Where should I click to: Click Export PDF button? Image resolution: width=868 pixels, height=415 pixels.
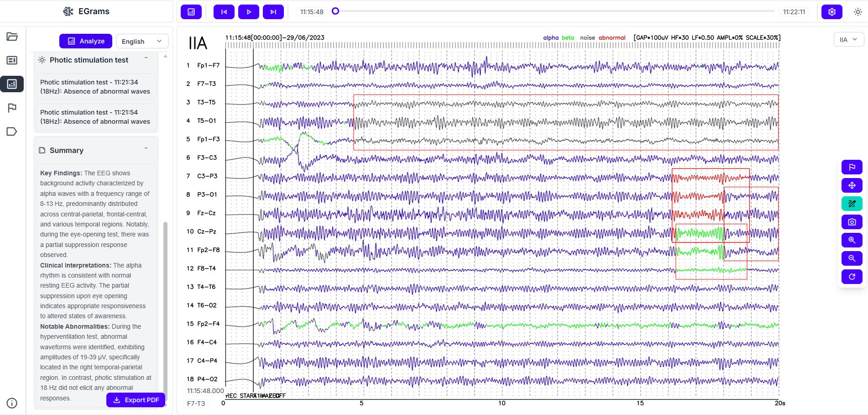pos(136,400)
